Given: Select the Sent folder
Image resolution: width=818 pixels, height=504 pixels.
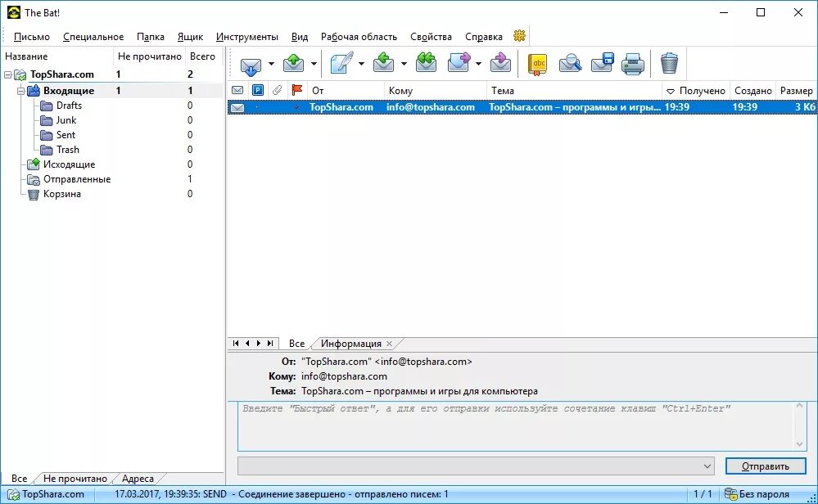Looking at the screenshot, I should point(66,134).
